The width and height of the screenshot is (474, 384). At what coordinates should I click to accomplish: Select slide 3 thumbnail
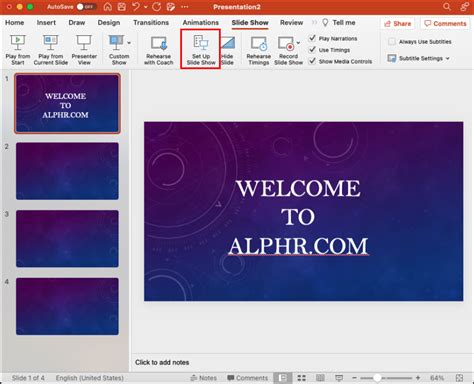tap(67, 239)
